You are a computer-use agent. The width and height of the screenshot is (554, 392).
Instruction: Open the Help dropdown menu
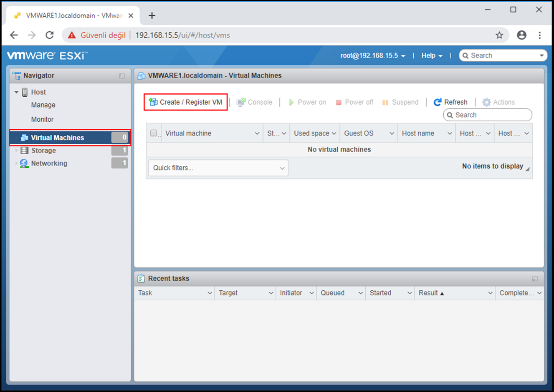click(x=432, y=55)
